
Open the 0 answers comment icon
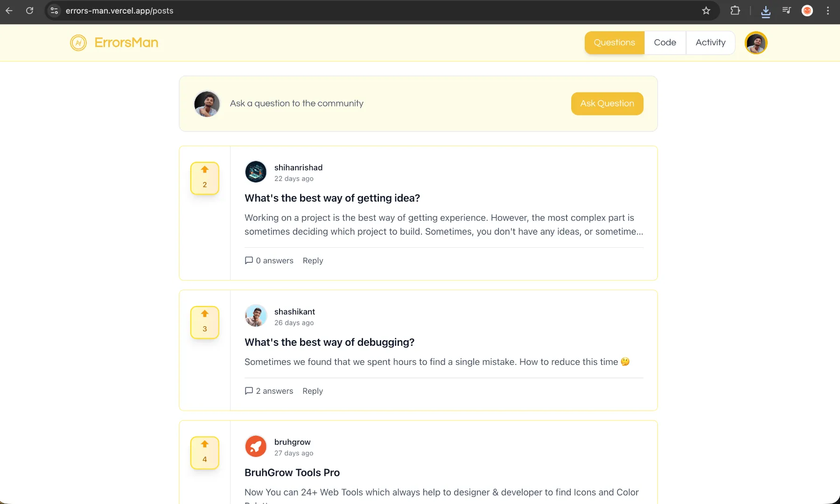(x=249, y=260)
